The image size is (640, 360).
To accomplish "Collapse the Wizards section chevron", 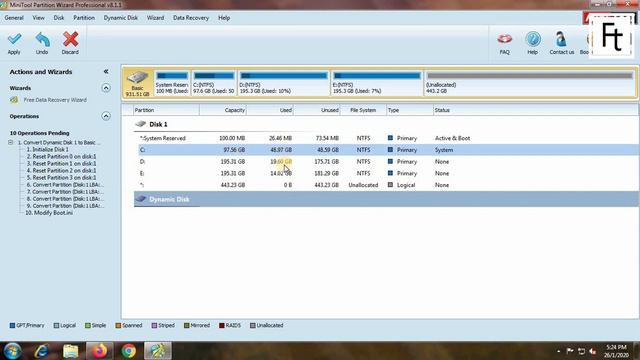I will point(106,88).
